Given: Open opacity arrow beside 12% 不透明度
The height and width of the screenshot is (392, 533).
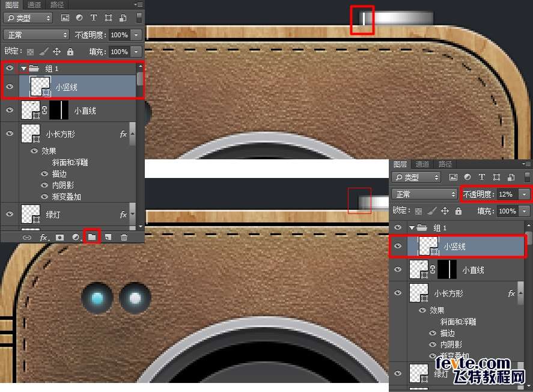Looking at the screenshot, I should pyautogui.click(x=525, y=194).
